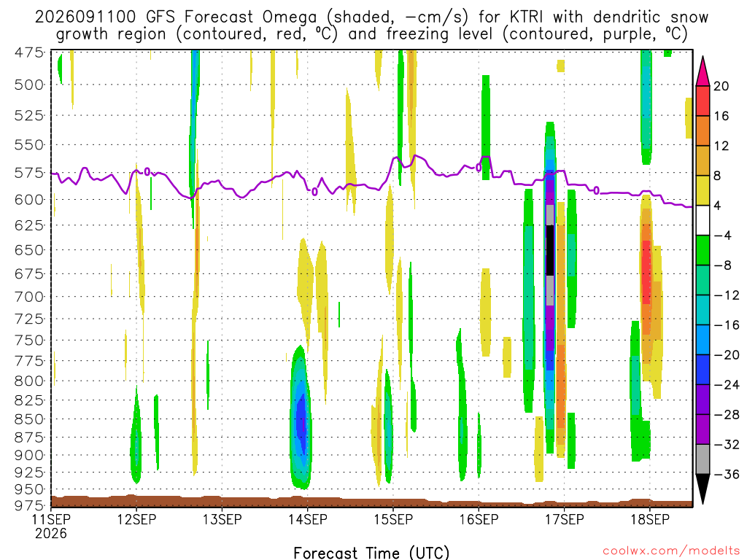Click the magenta arrow atop the colorbar
Image resolution: width=747 pixels, height=560 pixels.
click(703, 71)
